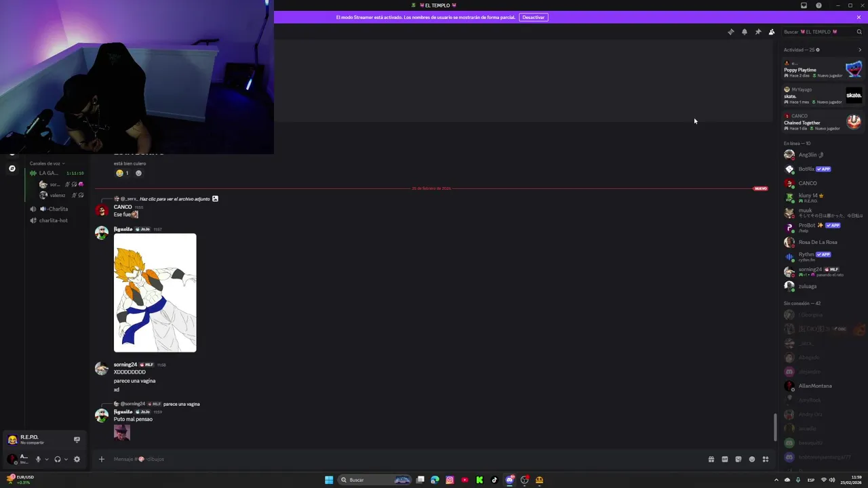Dismiss the Streamer mode purple banner

tap(859, 17)
